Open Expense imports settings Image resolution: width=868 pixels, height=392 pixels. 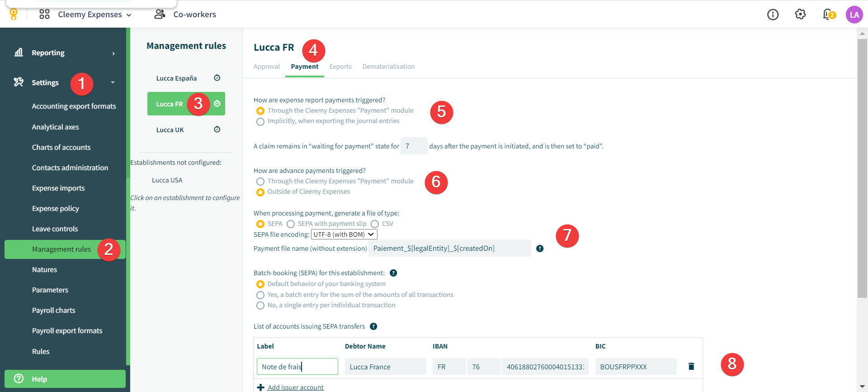tap(58, 188)
